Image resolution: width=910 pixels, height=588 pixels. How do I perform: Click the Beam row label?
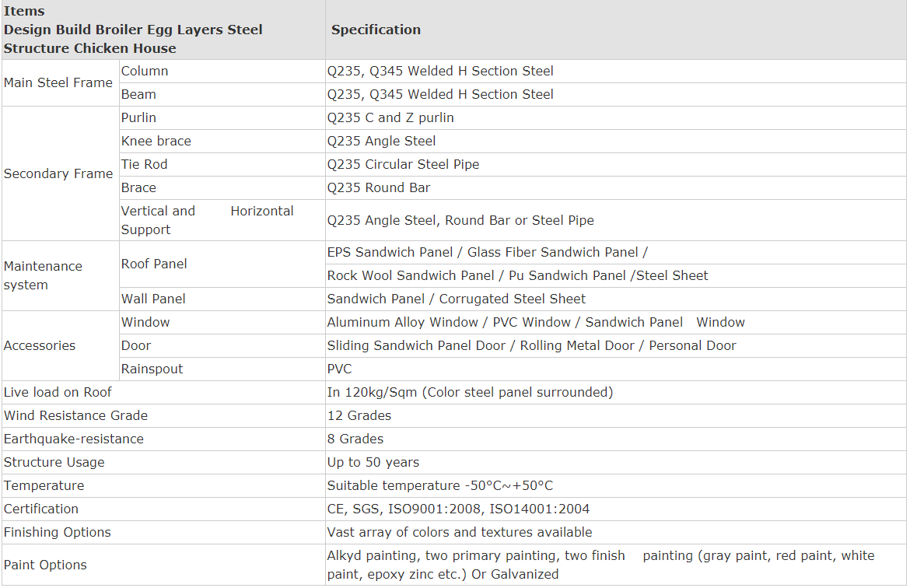click(x=138, y=94)
